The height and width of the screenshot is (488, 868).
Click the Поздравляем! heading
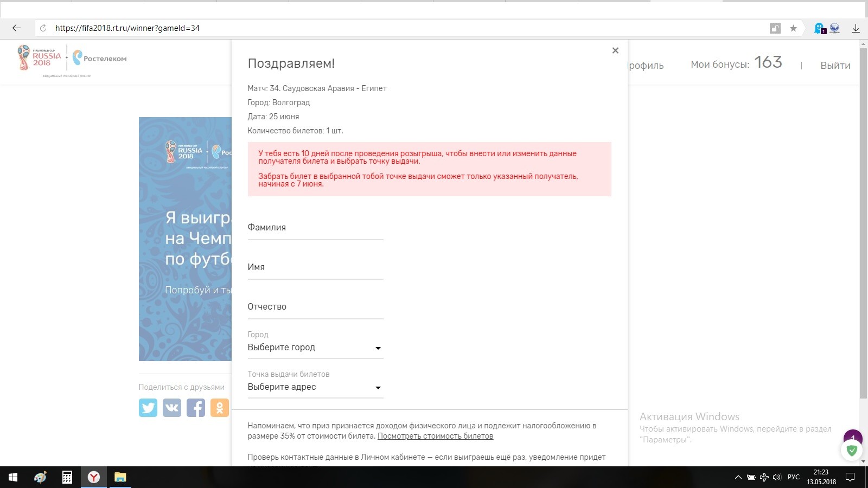pyautogui.click(x=291, y=63)
